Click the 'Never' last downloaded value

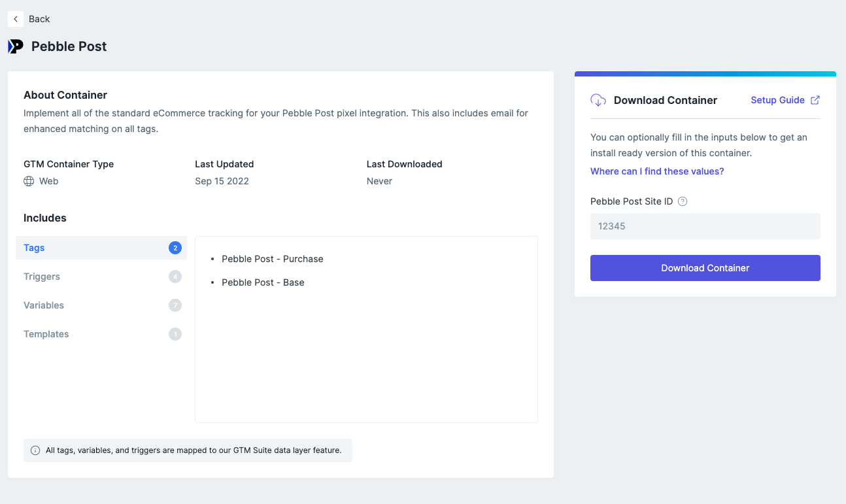pyautogui.click(x=379, y=181)
